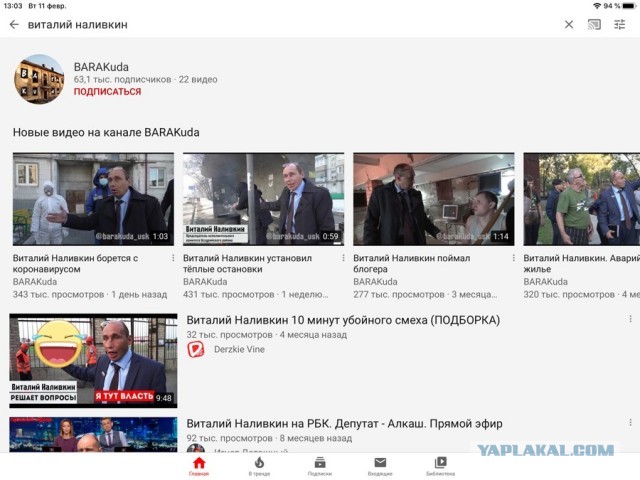The width and height of the screenshot is (640, 480).
Task: Open the BARAKuda channel avatar
Action: pos(39,79)
